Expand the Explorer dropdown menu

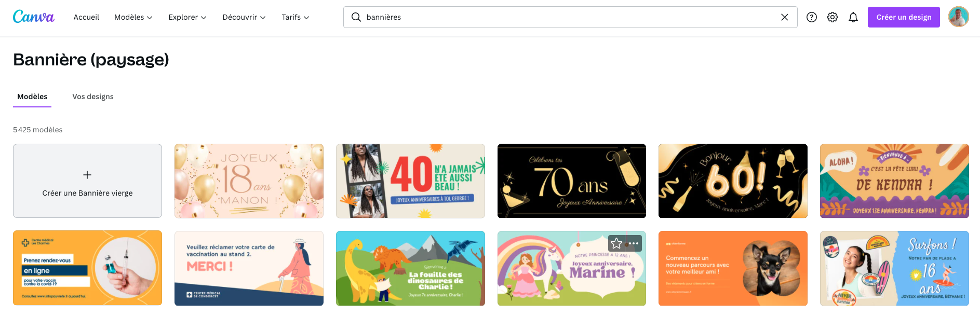click(x=187, y=17)
